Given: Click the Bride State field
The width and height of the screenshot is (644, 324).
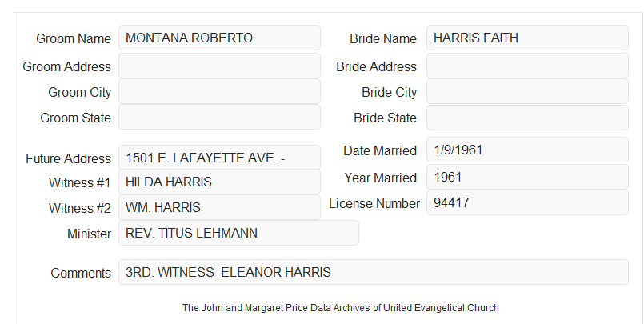Looking at the screenshot, I should click(527, 118).
